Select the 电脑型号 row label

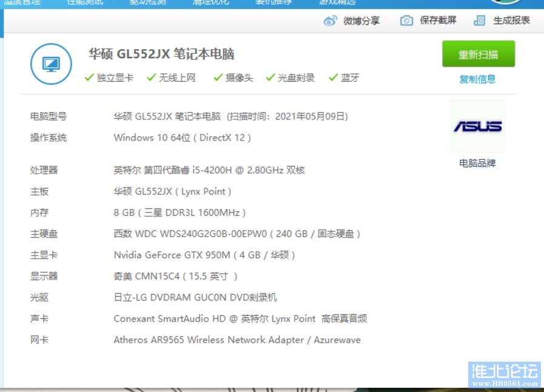(x=49, y=116)
